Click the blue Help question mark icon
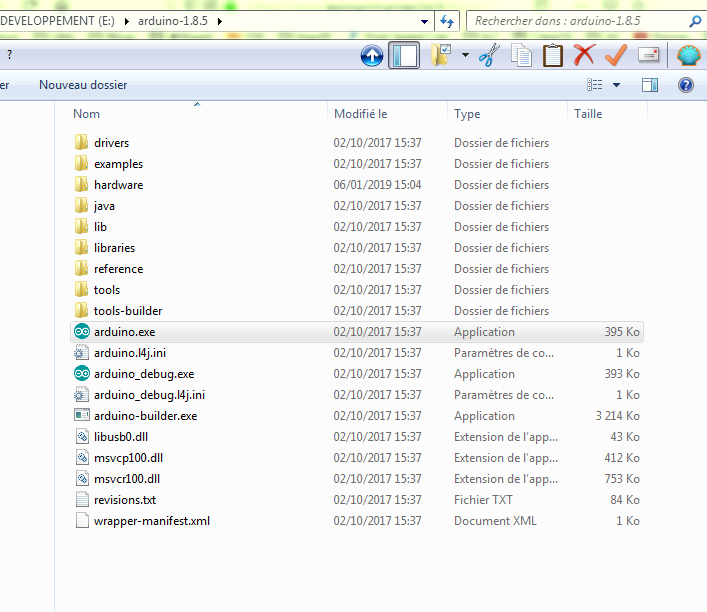Image resolution: width=707 pixels, height=612 pixels. 686,85
